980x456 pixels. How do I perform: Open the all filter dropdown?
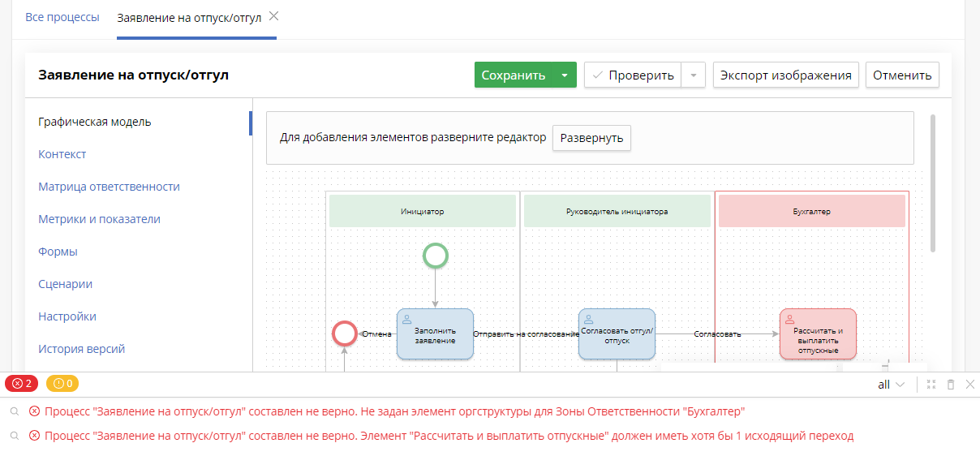coord(892,385)
